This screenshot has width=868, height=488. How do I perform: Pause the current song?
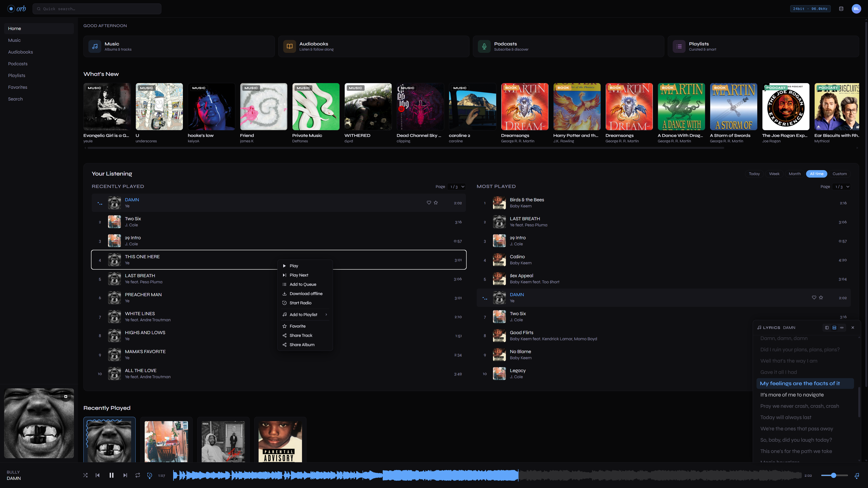[x=111, y=475]
